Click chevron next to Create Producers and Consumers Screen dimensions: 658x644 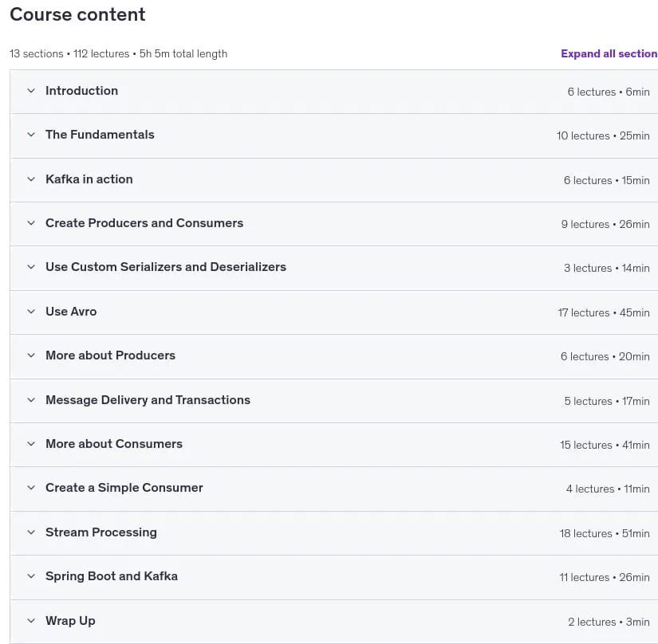click(x=31, y=223)
